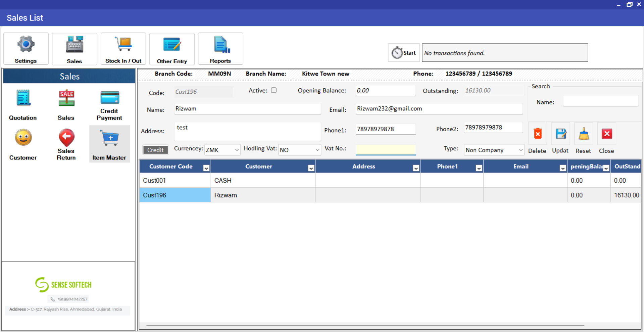Open Email column filter dropdown
644x332 pixels.
tap(563, 168)
